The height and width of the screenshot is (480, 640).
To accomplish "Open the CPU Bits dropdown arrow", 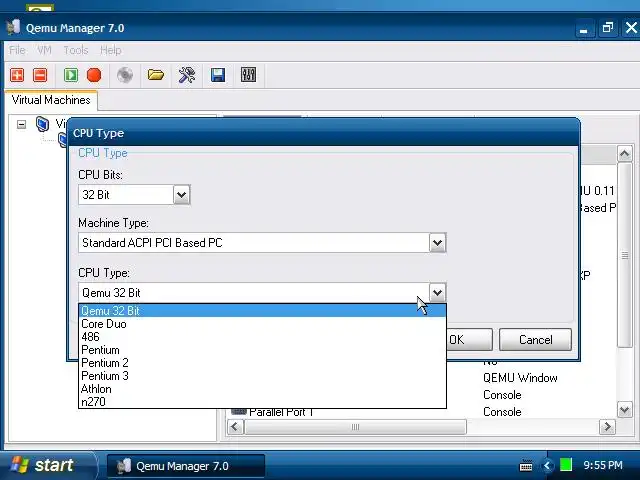I will [x=182, y=195].
